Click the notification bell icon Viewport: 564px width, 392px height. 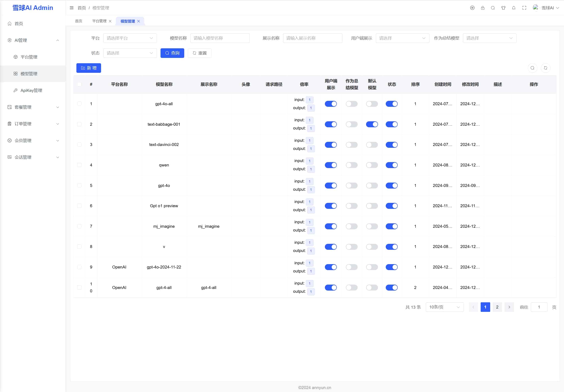pyautogui.click(x=514, y=8)
